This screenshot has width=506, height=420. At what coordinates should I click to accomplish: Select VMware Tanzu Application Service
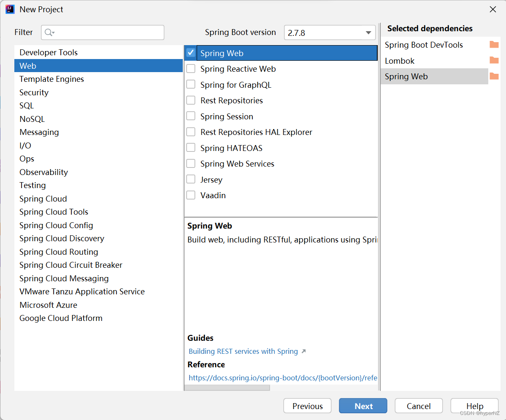click(x=98, y=292)
